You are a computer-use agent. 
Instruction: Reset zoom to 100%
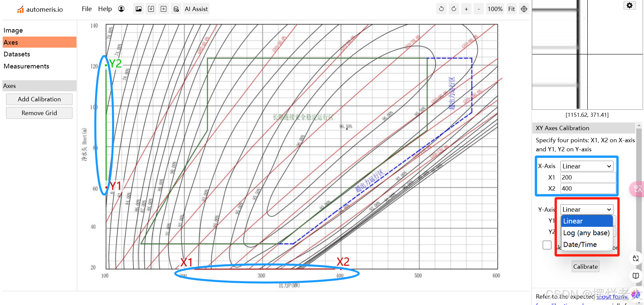(x=495, y=9)
